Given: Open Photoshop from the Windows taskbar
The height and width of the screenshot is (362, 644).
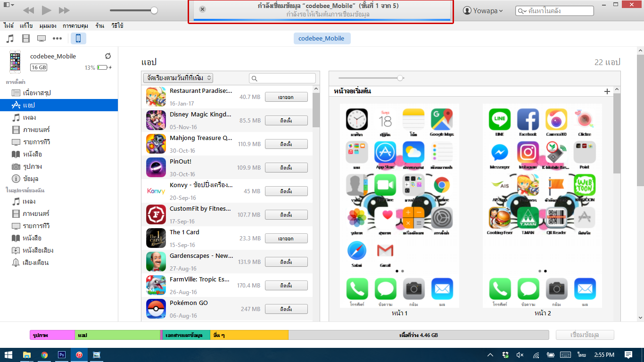Looking at the screenshot, I should click(x=61, y=355).
